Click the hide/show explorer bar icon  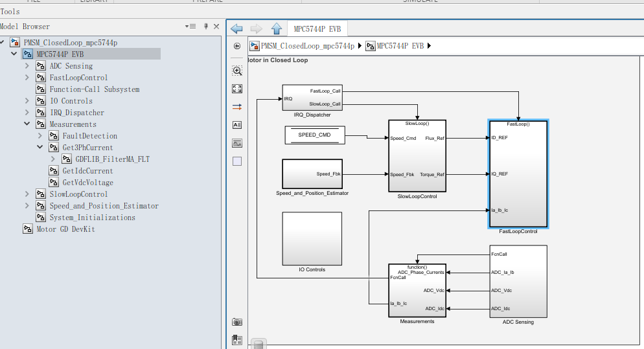[237, 46]
